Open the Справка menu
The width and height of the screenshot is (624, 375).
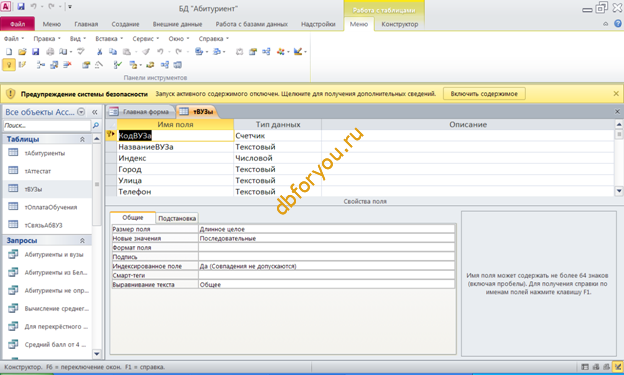pyautogui.click(x=214, y=39)
